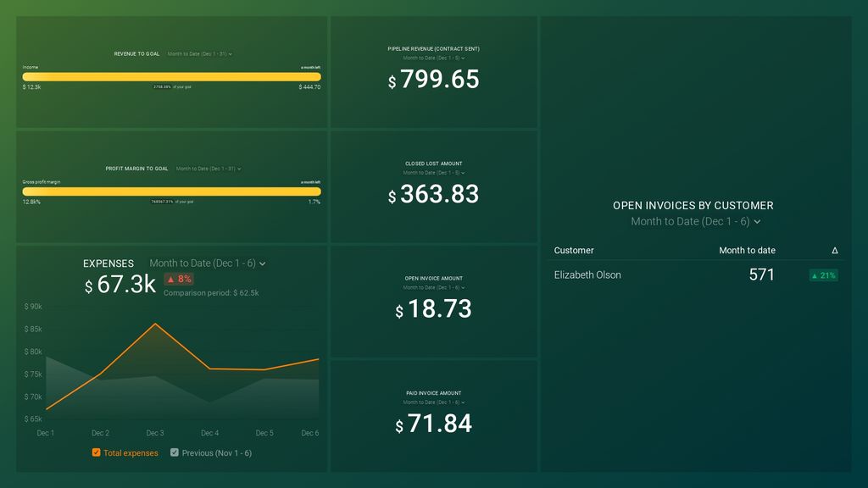Expand the Open Invoices by Customer date dropdown
Viewport: 868px width, 488px height.
point(695,222)
